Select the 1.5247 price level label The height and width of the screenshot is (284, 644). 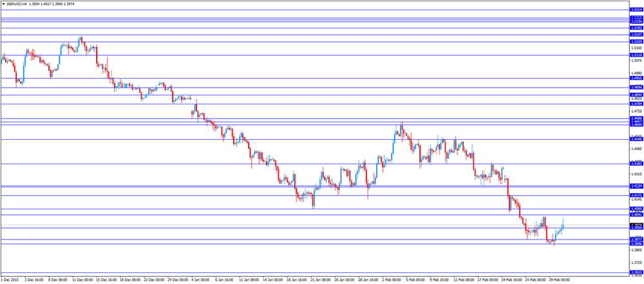(x=636, y=35)
